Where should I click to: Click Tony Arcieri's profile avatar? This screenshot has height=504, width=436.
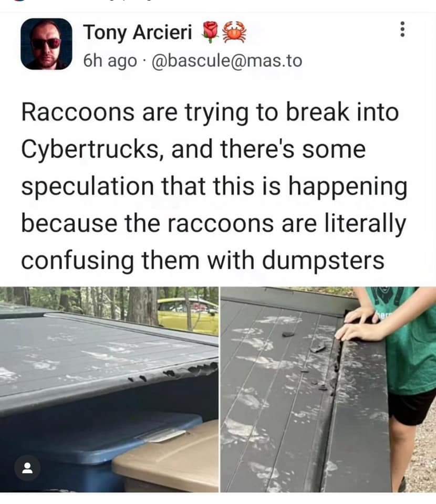[x=46, y=44]
